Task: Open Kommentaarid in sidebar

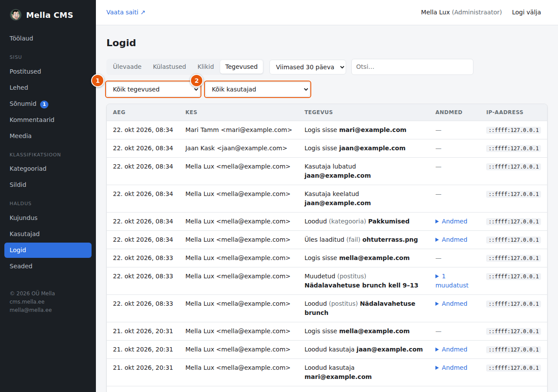Action: [x=48, y=120]
